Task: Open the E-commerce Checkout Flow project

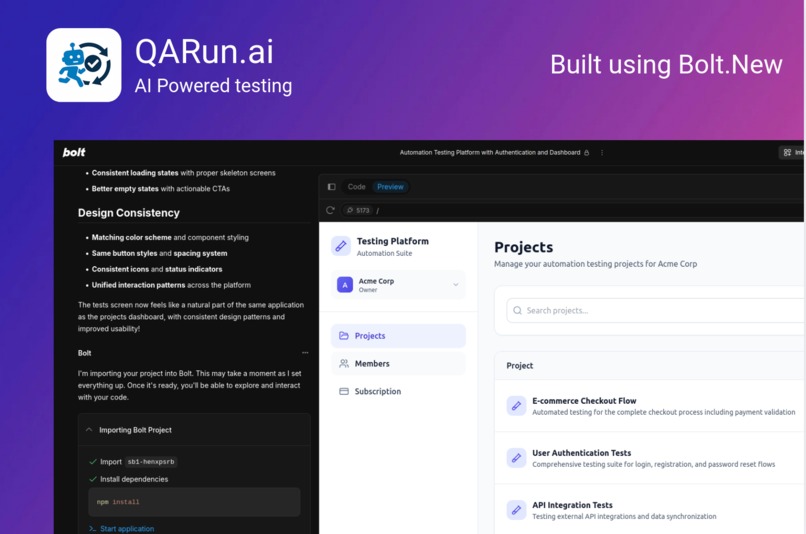Action: (x=649, y=406)
